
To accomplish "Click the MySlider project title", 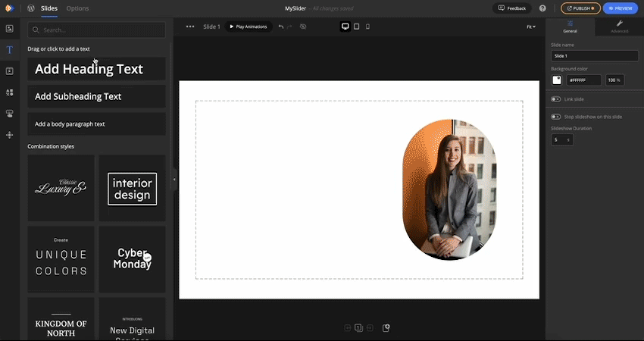I will [295, 8].
